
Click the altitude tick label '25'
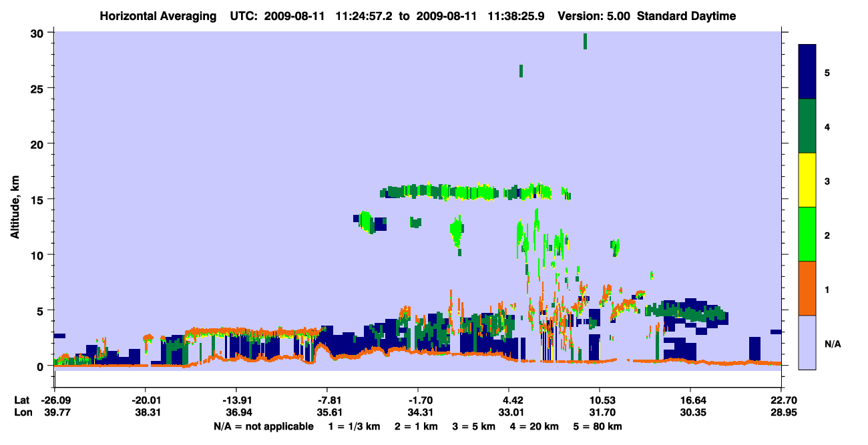[x=39, y=88]
